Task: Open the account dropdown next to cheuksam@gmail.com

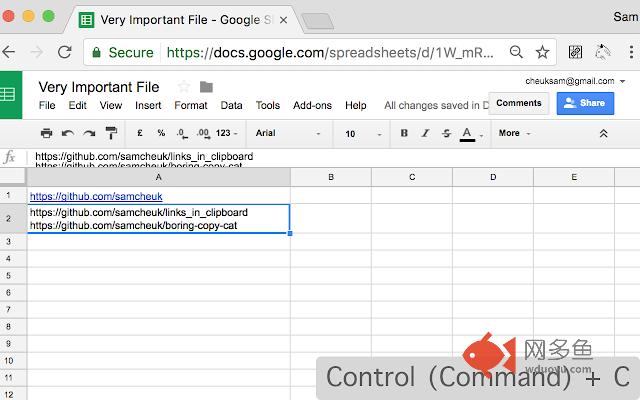Action: (622, 81)
